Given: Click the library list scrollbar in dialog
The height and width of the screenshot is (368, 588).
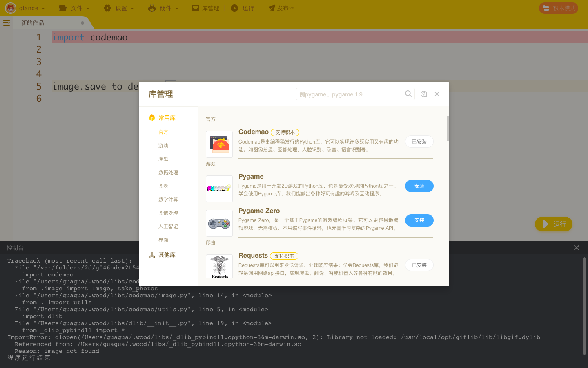Looking at the screenshot, I should tap(448, 129).
